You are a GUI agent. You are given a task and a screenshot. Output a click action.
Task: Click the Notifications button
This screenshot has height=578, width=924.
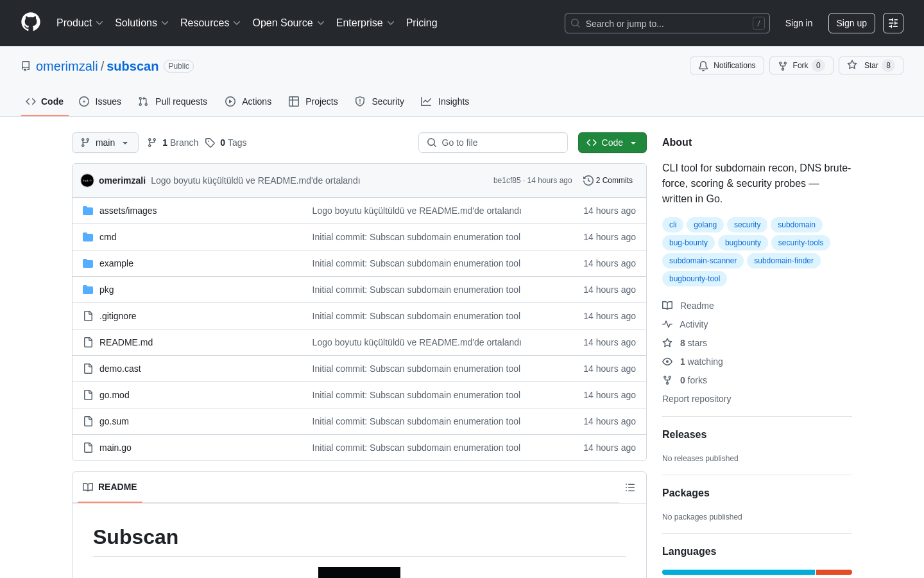pos(727,66)
